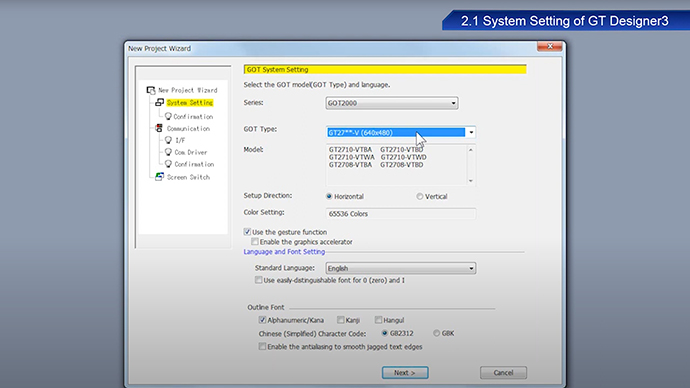Viewport: 690px width, 388px height.
Task: Enable the graphics accelerator checkbox
Action: point(255,242)
